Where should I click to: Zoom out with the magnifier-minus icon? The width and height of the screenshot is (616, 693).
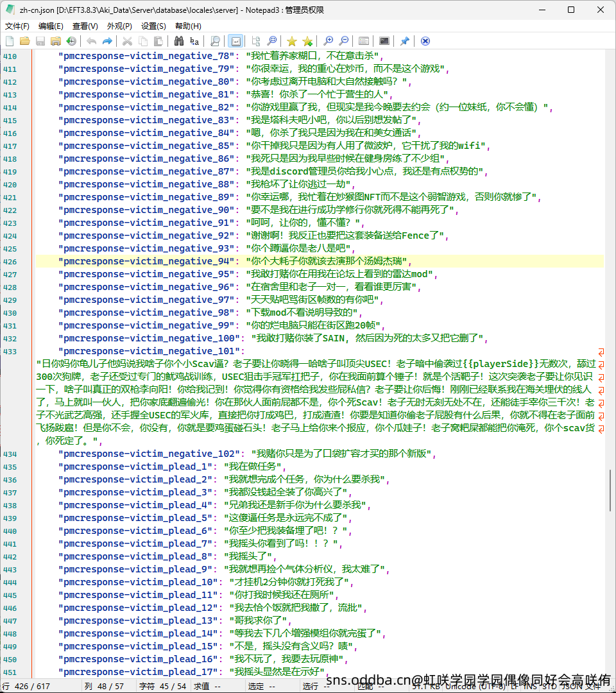click(x=344, y=41)
